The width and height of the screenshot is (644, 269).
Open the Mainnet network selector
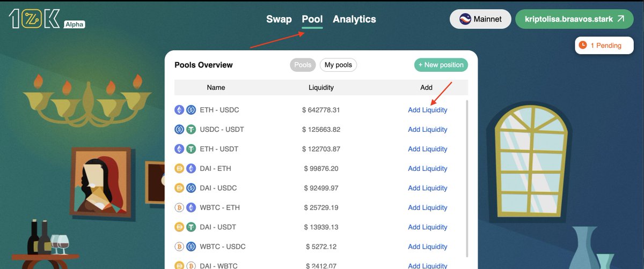click(480, 19)
